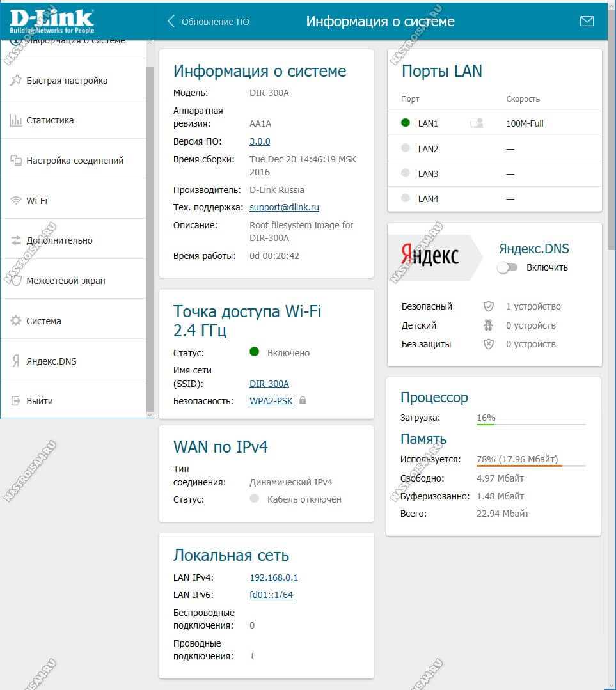616x690 pixels.
Task: Click the mail envelope icon in header
Action: (x=586, y=21)
